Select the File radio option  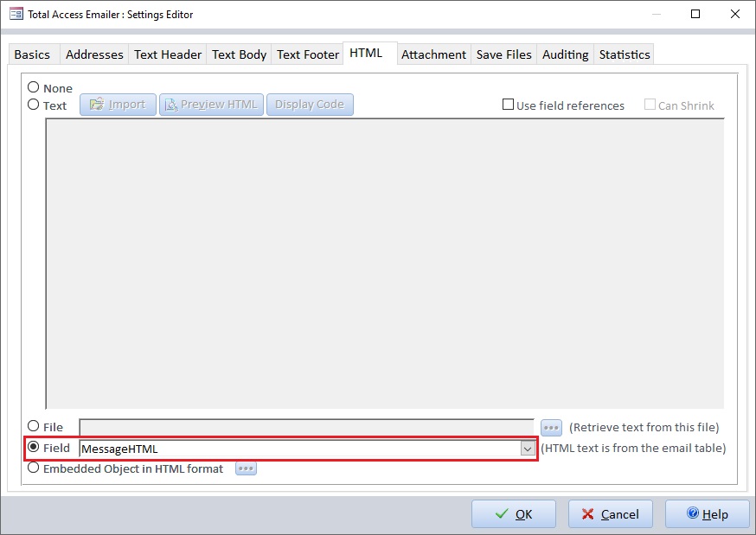[33, 426]
